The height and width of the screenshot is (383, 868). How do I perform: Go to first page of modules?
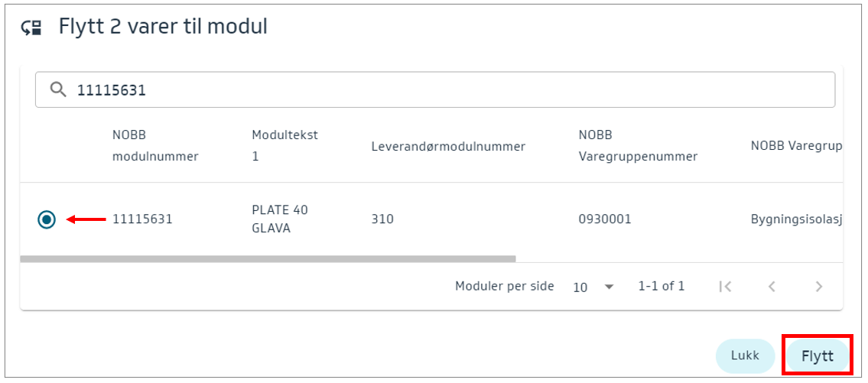[x=726, y=287]
